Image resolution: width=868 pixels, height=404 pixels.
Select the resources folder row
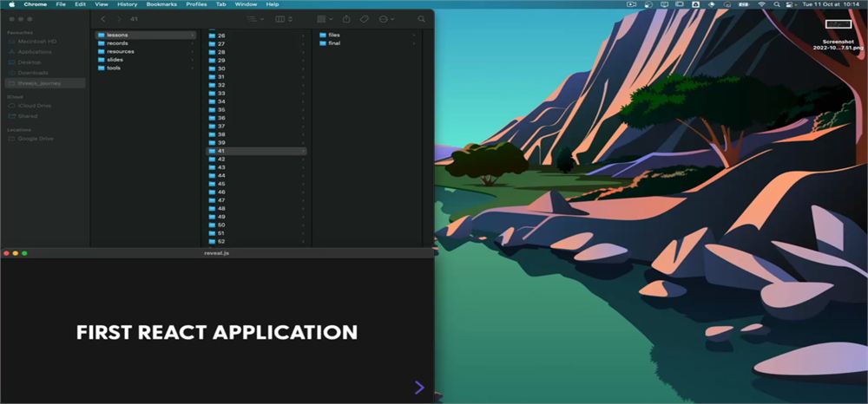click(x=145, y=51)
